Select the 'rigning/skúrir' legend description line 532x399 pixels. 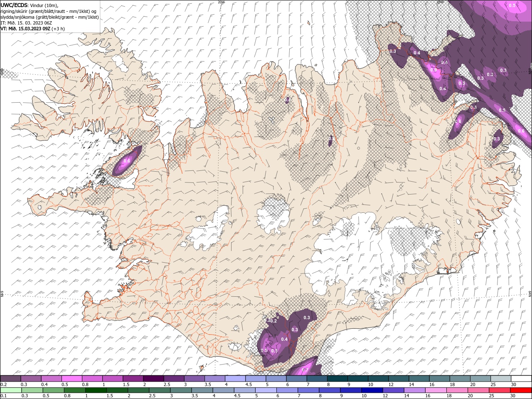49,11
